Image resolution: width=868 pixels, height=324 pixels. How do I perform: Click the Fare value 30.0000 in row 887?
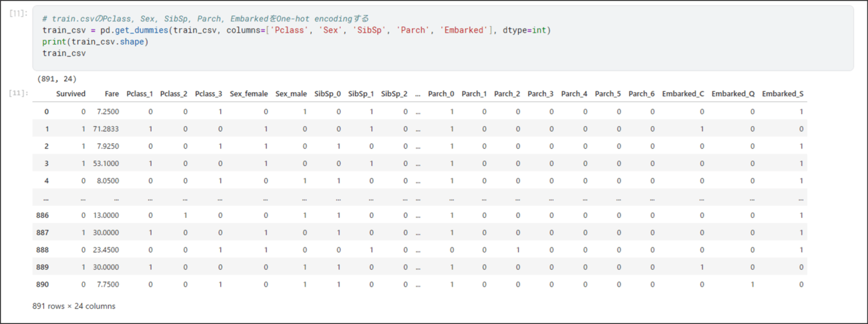(x=105, y=233)
